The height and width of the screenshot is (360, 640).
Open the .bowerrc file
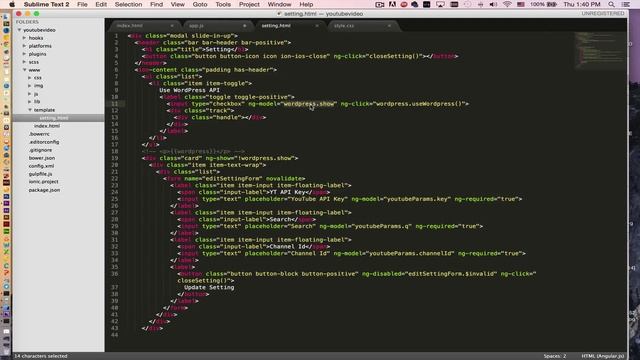(x=39, y=134)
